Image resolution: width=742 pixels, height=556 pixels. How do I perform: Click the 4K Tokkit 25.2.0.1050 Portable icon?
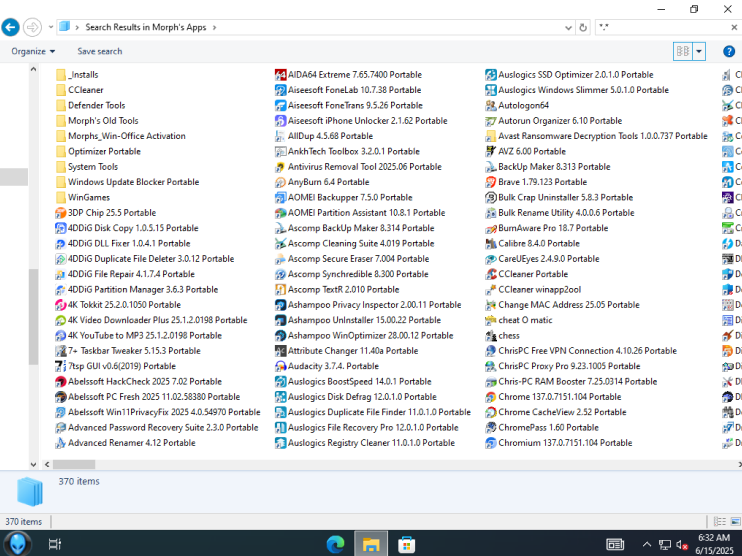point(61,305)
